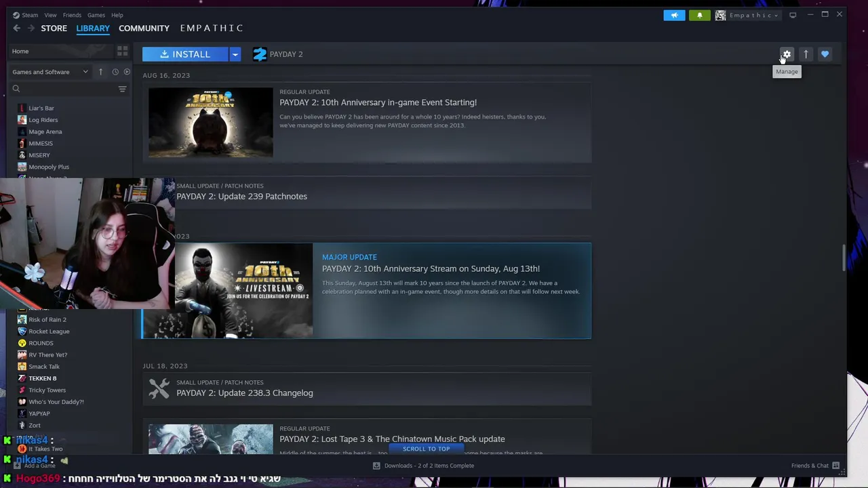Click the blue INSTALL button

[185, 54]
